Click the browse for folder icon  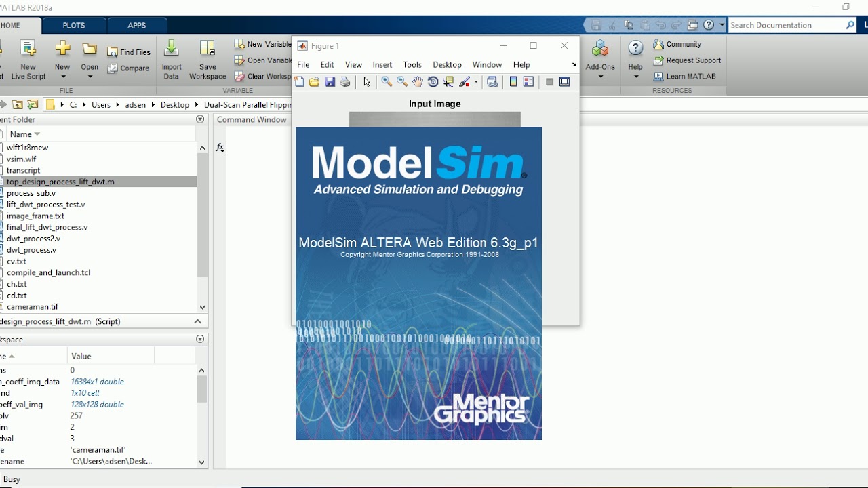click(32, 105)
